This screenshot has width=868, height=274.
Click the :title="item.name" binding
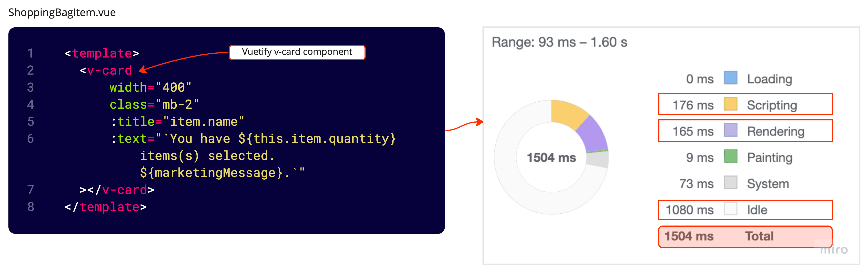tap(177, 121)
